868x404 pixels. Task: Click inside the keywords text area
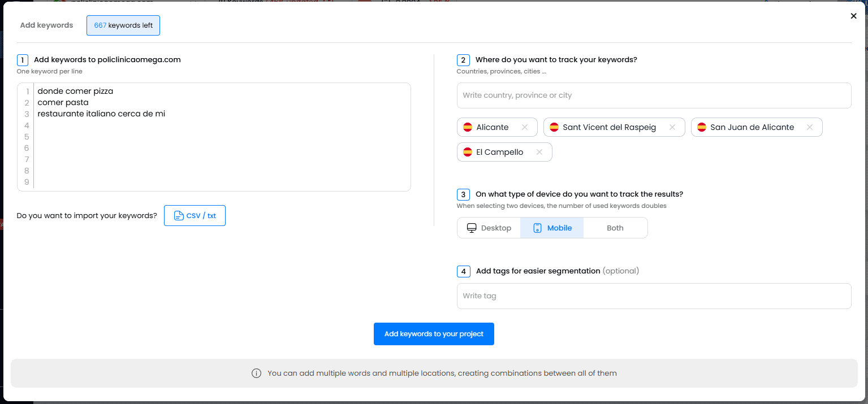click(221, 153)
